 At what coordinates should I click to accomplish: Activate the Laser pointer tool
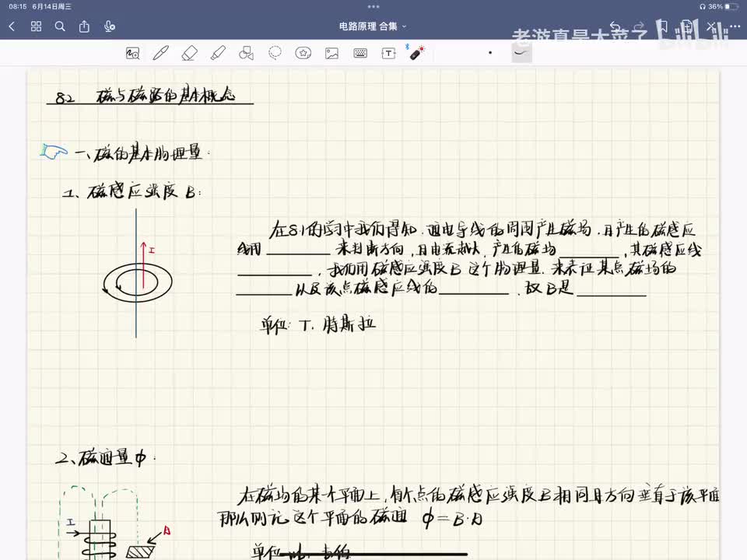[416, 52]
